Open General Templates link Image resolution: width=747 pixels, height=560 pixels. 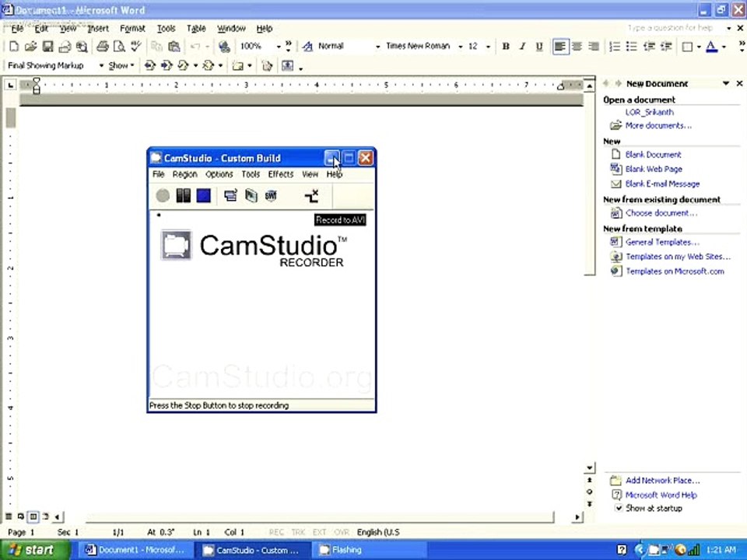click(x=662, y=243)
